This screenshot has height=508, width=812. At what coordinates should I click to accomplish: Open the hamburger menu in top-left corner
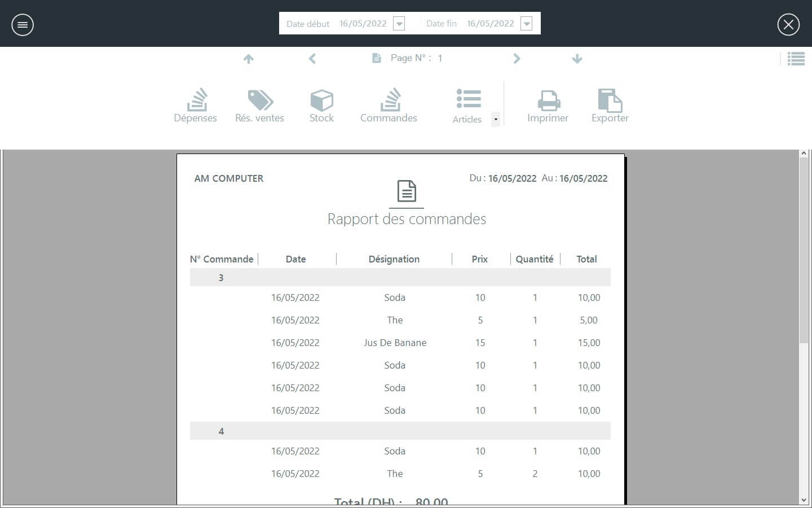[x=23, y=25]
